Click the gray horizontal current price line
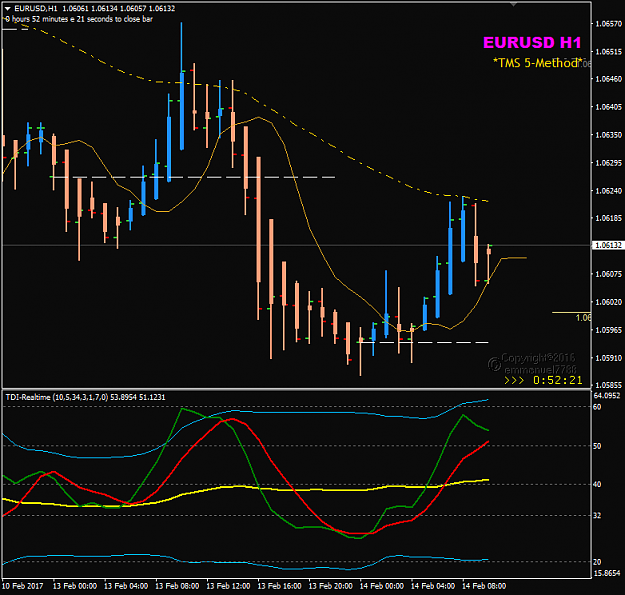The width and height of the screenshot is (625, 595). 297,245
